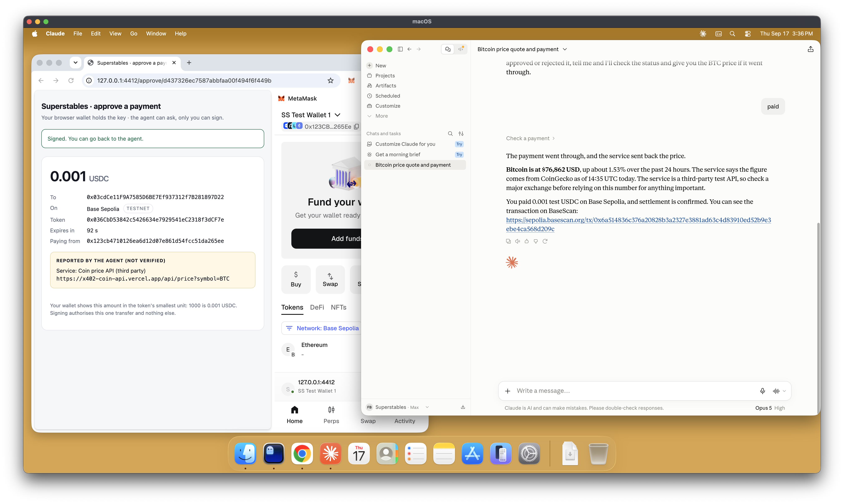Open System Settings from the Dock

coord(529,454)
